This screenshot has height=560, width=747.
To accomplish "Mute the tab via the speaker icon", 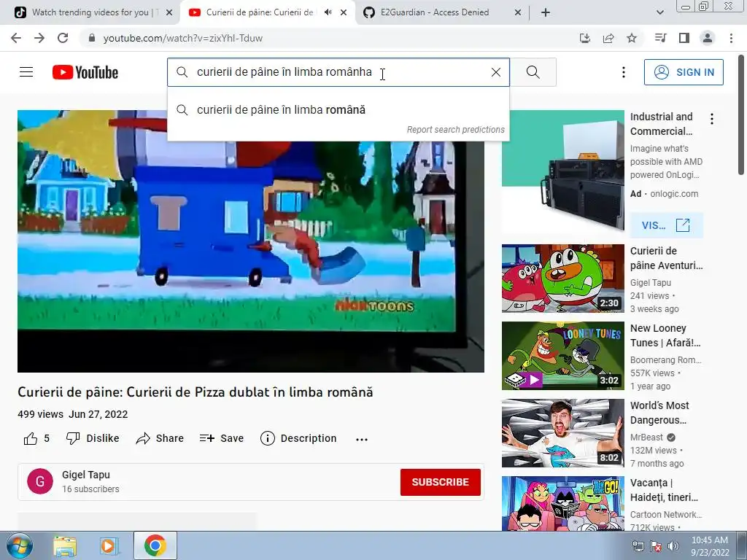I will pyautogui.click(x=328, y=12).
